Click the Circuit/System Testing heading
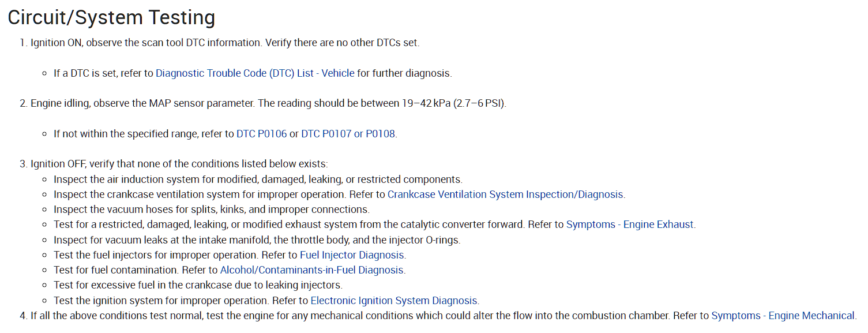868x333 pixels. (111, 18)
